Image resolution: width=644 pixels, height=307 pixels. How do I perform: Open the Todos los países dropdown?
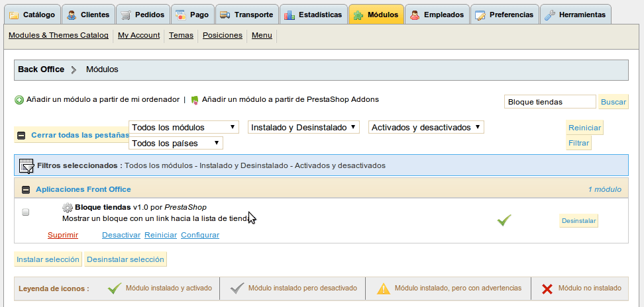coord(176,143)
